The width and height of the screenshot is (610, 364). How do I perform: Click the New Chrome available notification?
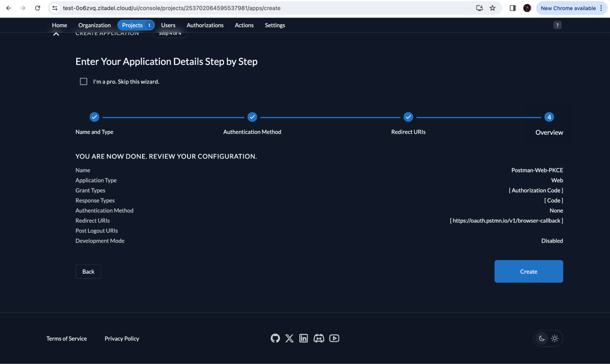(568, 8)
